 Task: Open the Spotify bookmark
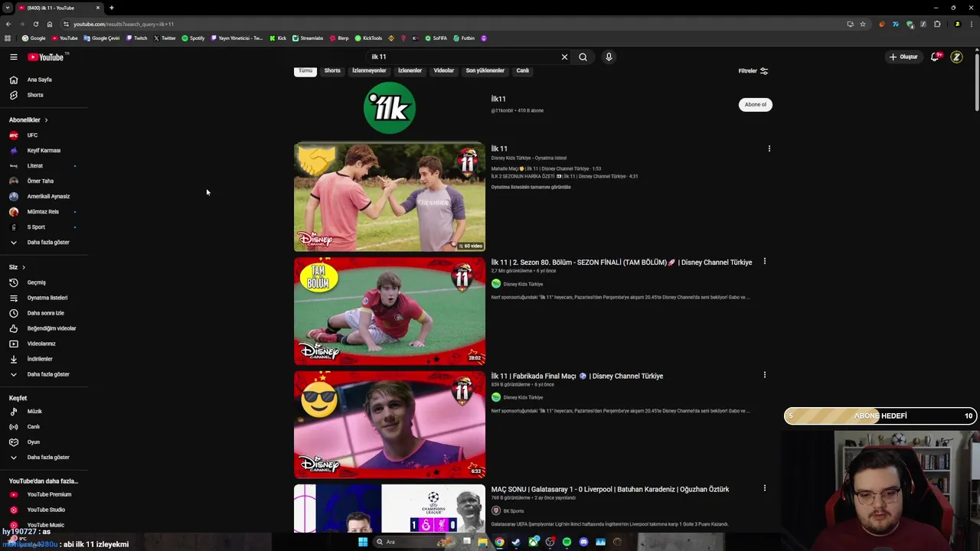point(193,38)
